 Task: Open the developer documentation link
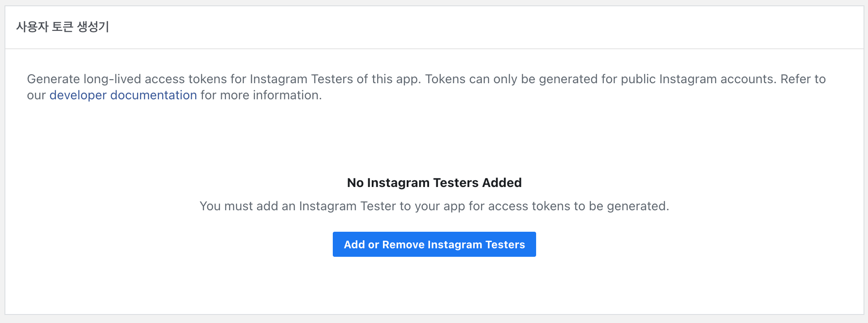123,95
